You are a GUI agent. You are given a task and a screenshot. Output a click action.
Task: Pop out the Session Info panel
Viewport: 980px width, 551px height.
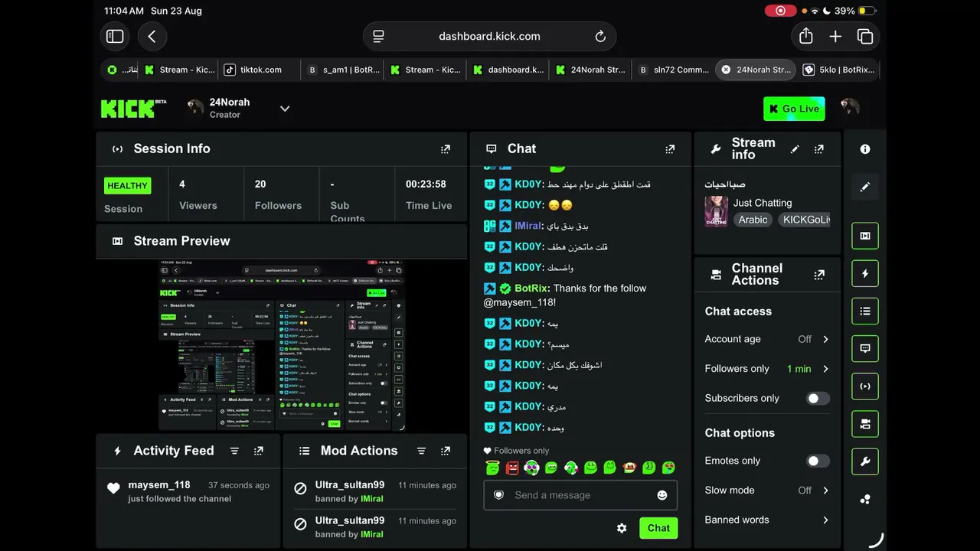[x=446, y=149]
